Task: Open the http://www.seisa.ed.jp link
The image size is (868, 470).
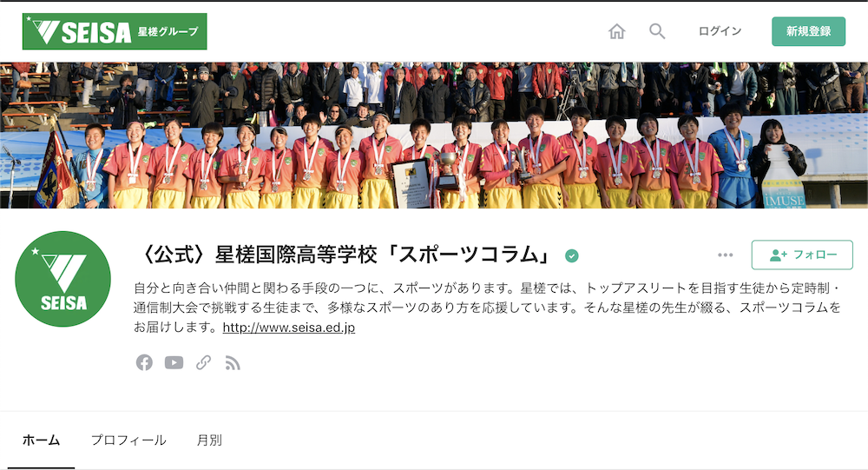Action: click(289, 328)
